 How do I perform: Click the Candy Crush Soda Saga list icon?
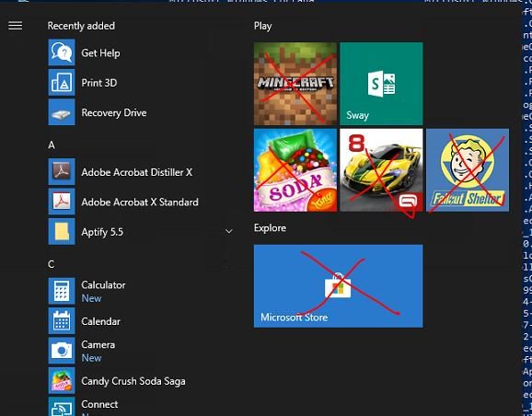click(x=62, y=380)
